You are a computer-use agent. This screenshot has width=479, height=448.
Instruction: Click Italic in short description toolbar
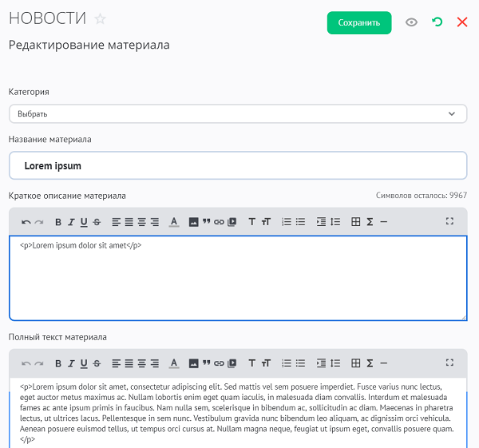tap(71, 222)
